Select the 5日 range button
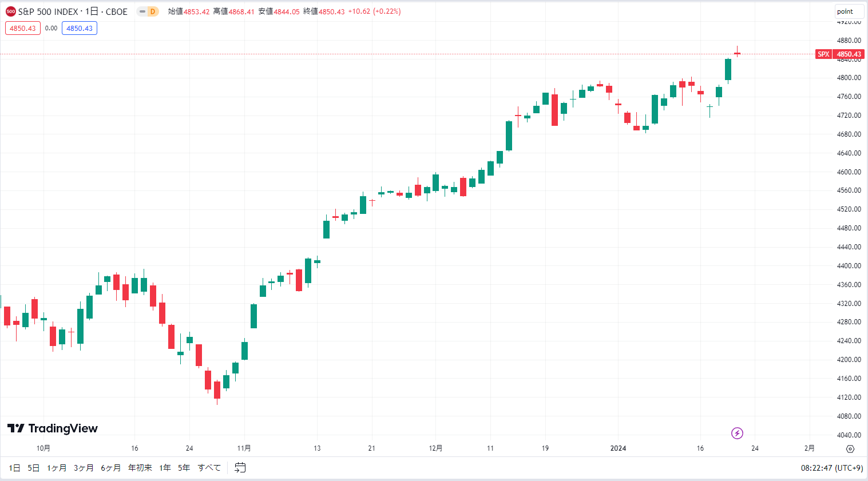 pos(34,468)
